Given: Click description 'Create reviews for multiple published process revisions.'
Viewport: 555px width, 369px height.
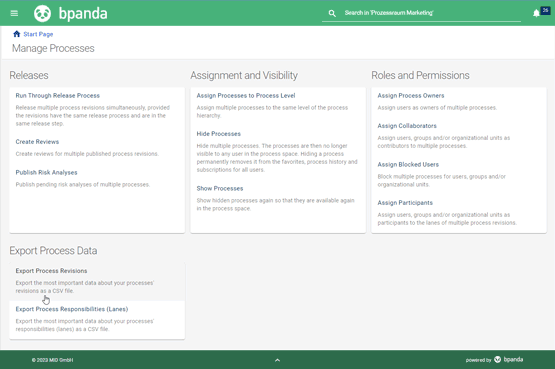Looking at the screenshot, I should pyautogui.click(x=87, y=154).
